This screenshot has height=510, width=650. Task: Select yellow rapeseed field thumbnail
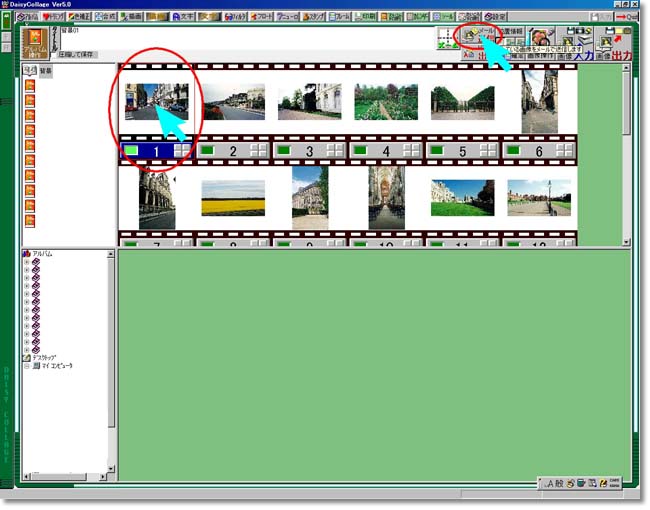(x=233, y=198)
